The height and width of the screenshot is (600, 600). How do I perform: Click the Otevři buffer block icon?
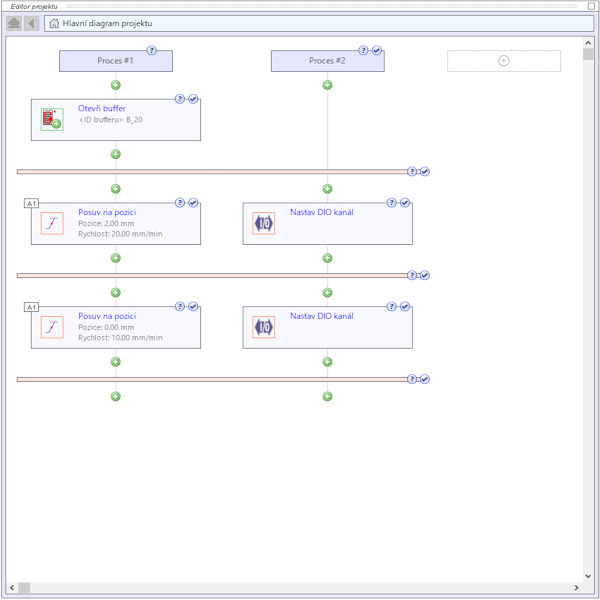click(x=52, y=119)
